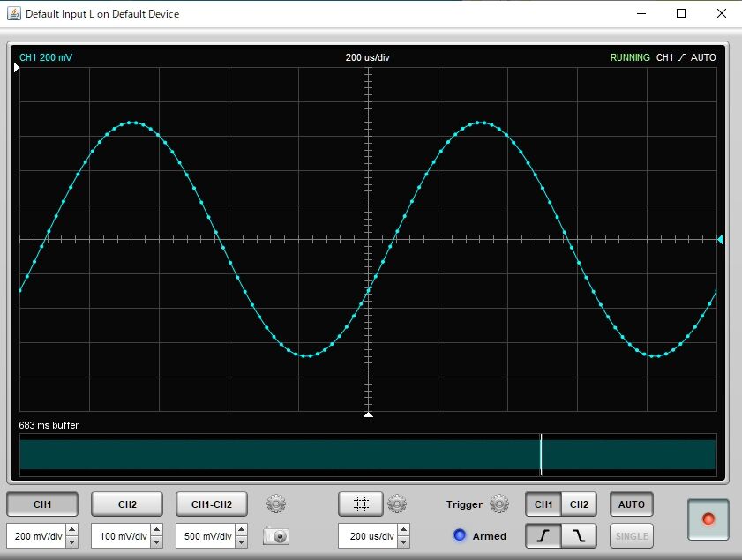Toggle the CH1-CH2 difference channel button
The image size is (742, 560).
point(212,504)
